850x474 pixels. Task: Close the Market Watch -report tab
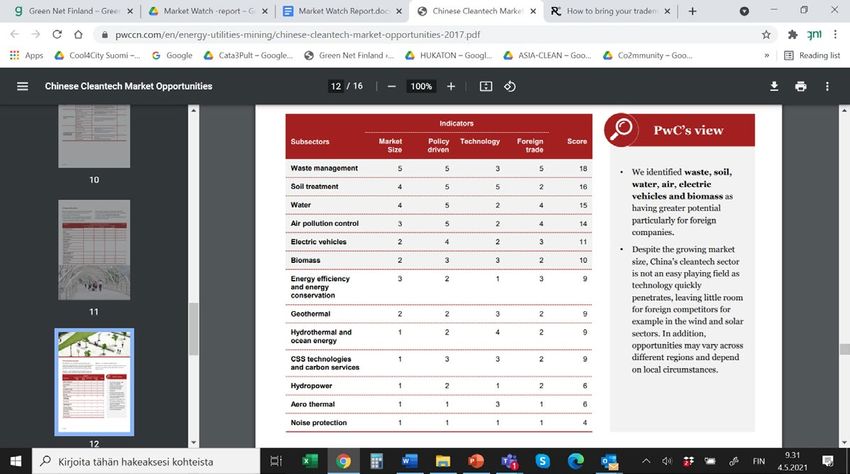[265, 11]
